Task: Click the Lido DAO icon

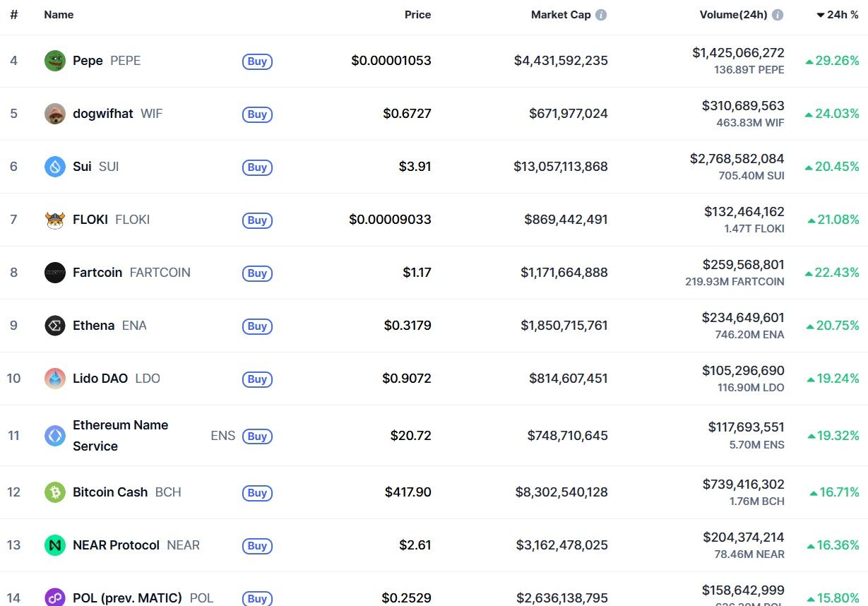Action: [55, 379]
